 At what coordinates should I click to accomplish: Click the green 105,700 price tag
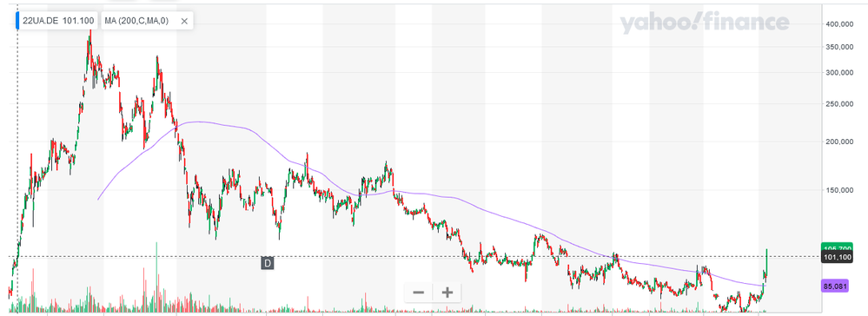[x=837, y=248]
